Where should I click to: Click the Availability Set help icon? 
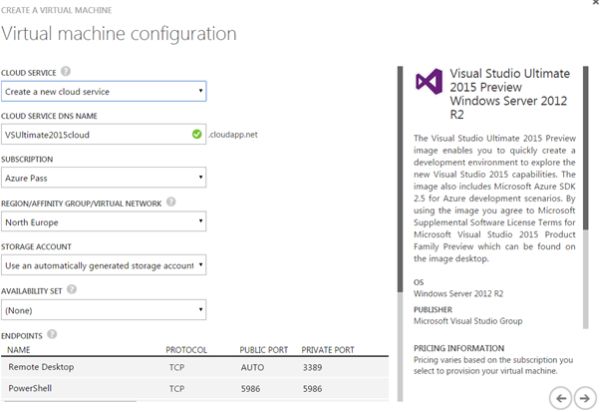[x=71, y=289]
